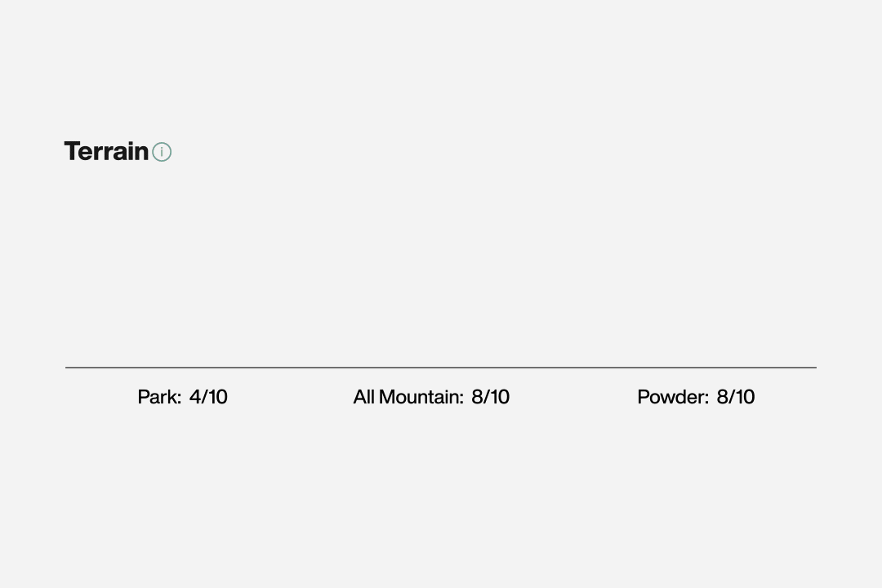The width and height of the screenshot is (882, 588).
Task: Click the colon after Powder
Action: [x=706, y=399]
